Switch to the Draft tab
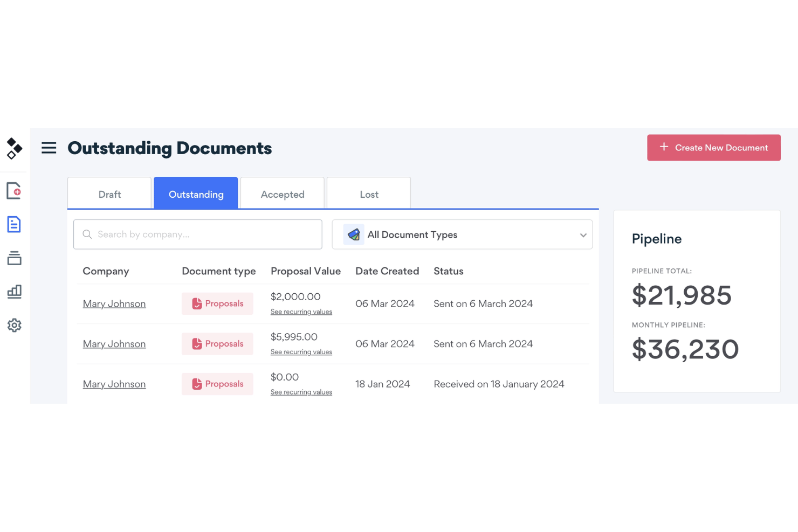Screen dimensions: 798x532 point(109,193)
